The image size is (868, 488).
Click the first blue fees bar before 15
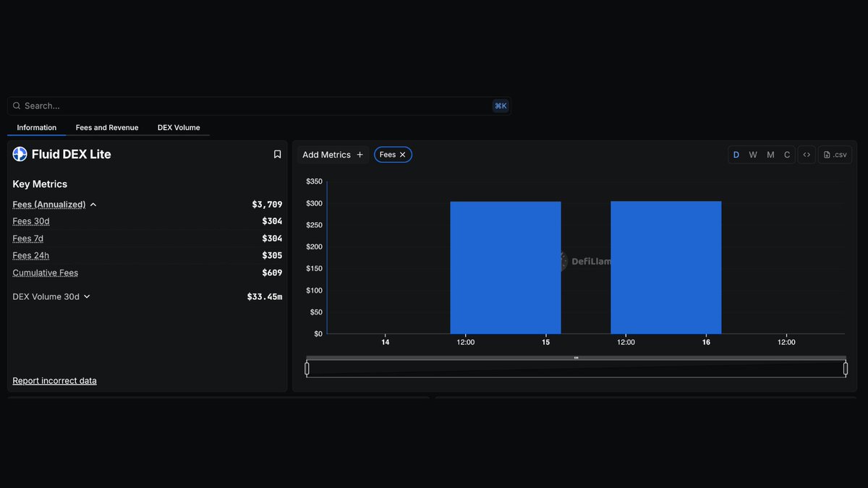tap(506, 267)
